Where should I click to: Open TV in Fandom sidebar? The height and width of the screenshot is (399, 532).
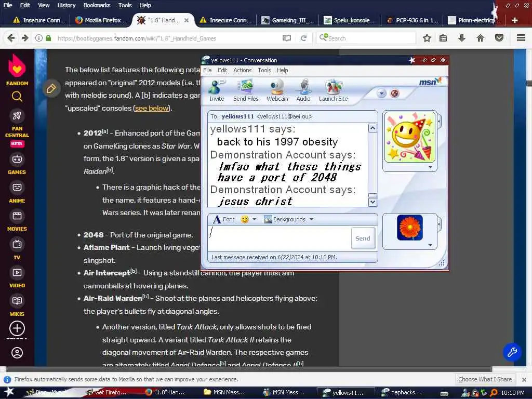17,249
